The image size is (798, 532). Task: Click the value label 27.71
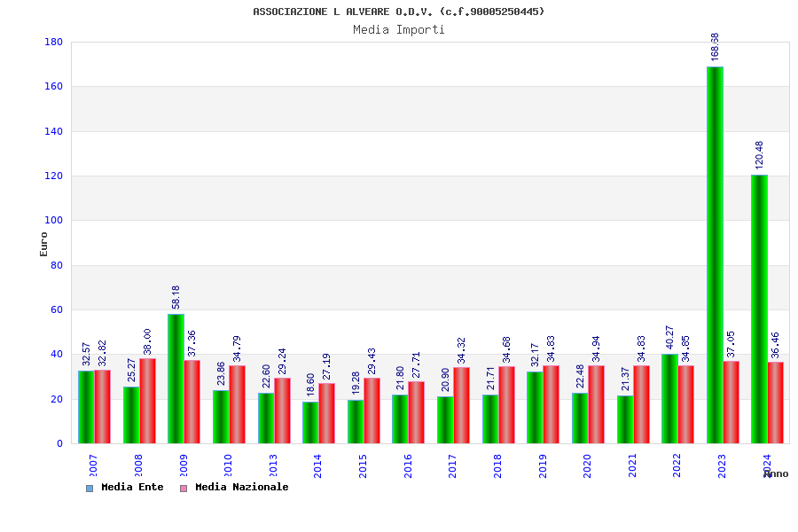[x=417, y=365]
